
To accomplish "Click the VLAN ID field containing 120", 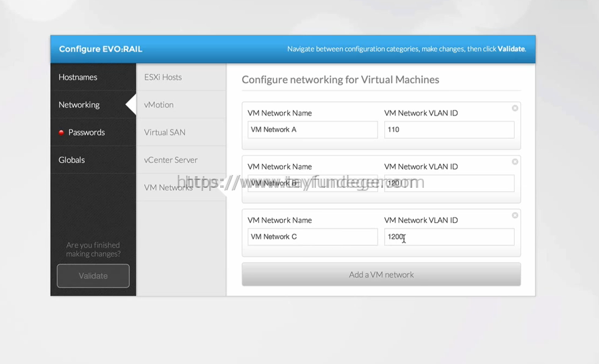I will click(x=449, y=184).
